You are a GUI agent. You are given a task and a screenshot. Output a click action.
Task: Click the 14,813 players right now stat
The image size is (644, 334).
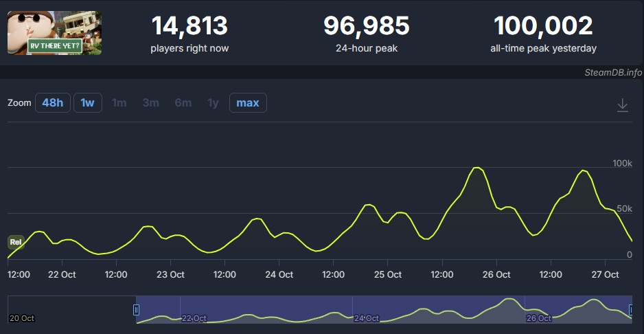point(189,33)
